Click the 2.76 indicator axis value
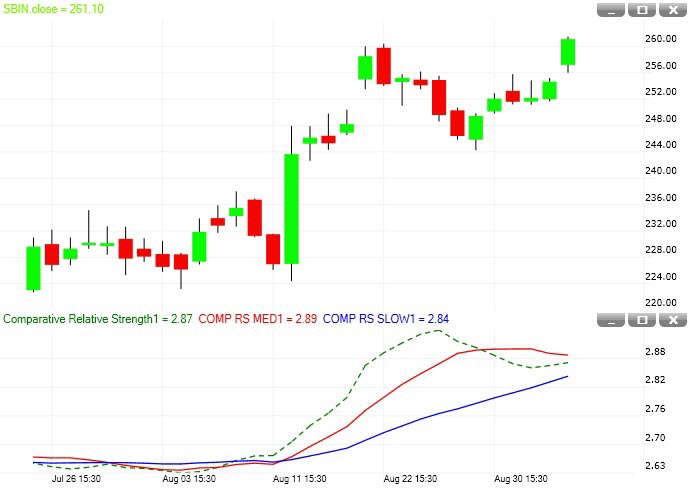 coord(655,408)
